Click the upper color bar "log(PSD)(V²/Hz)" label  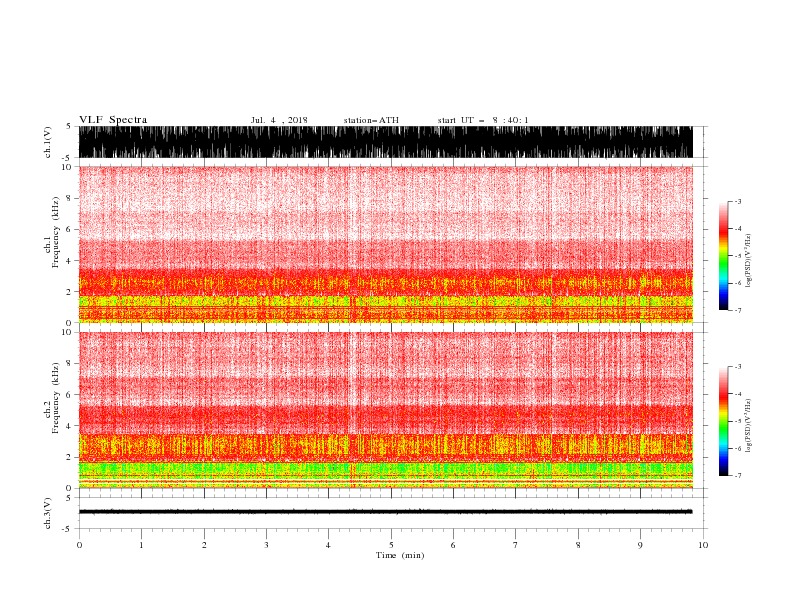(x=748, y=261)
